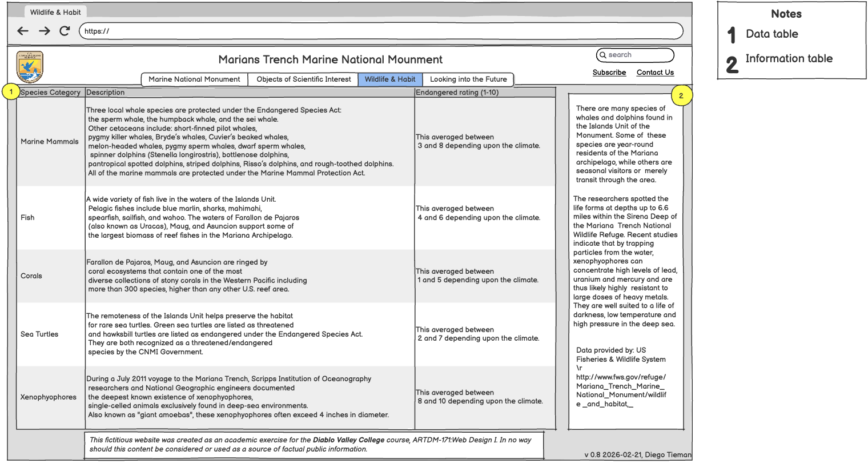Select the Wildlife & Habit browser tab
The height and width of the screenshot is (463, 868).
click(x=55, y=12)
